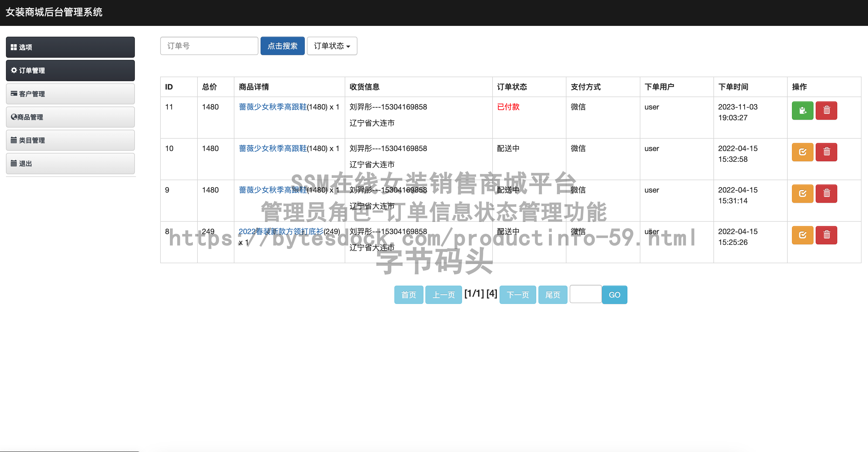The height and width of the screenshot is (452, 868).
Task: Expand the 订单状态 dropdown
Action: 332,46
